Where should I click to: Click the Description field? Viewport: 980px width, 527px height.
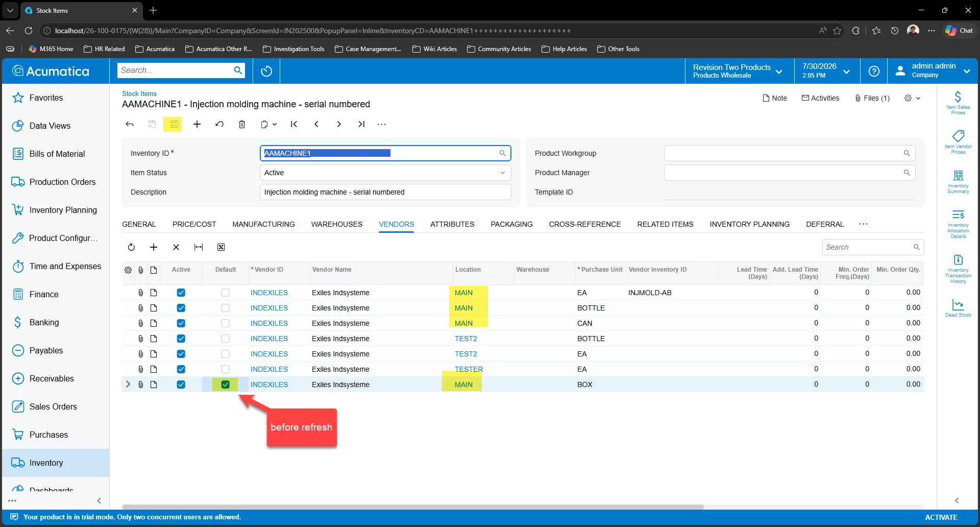(x=385, y=192)
